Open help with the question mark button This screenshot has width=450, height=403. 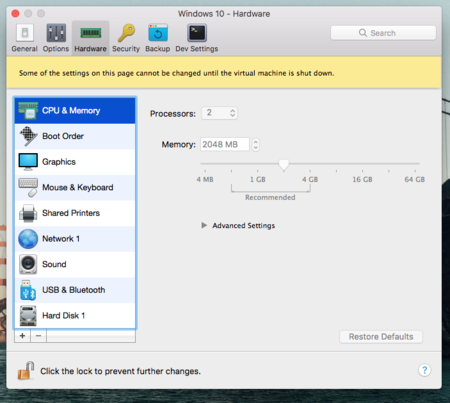point(424,370)
